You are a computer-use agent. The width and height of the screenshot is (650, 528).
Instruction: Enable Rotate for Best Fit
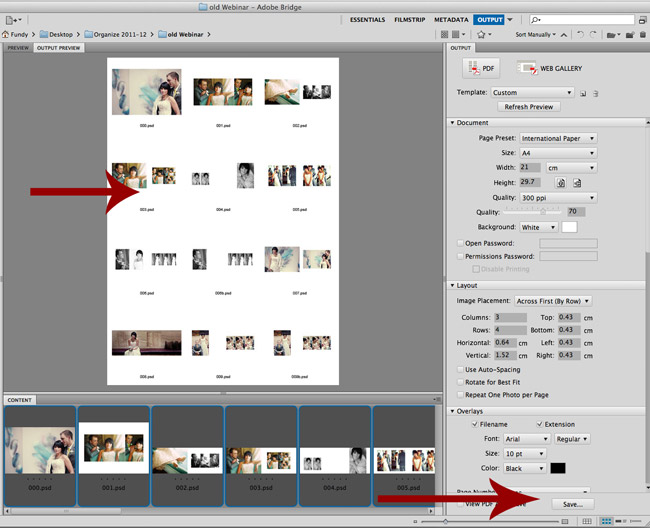pos(460,382)
